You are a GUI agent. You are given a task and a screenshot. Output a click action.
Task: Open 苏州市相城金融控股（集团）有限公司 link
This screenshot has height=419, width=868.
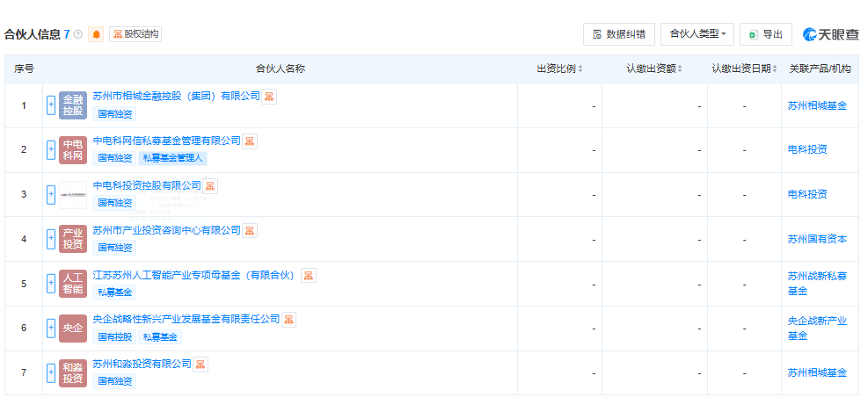point(176,96)
